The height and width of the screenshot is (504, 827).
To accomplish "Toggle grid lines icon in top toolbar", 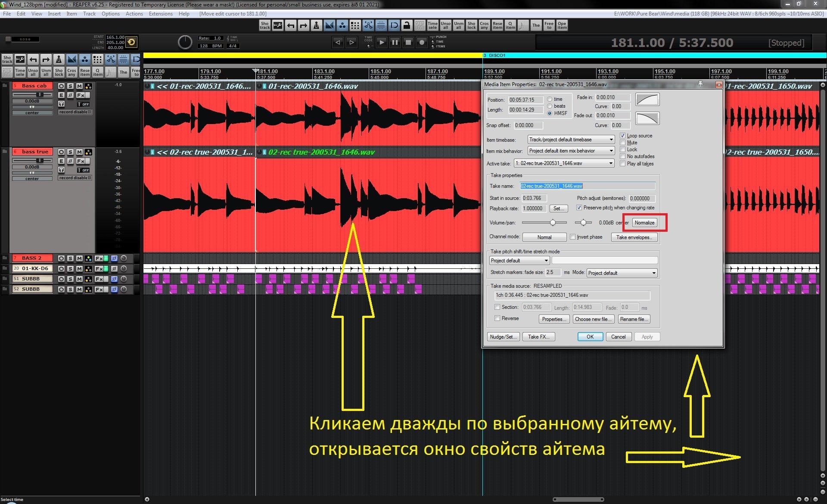I will pos(355,26).
